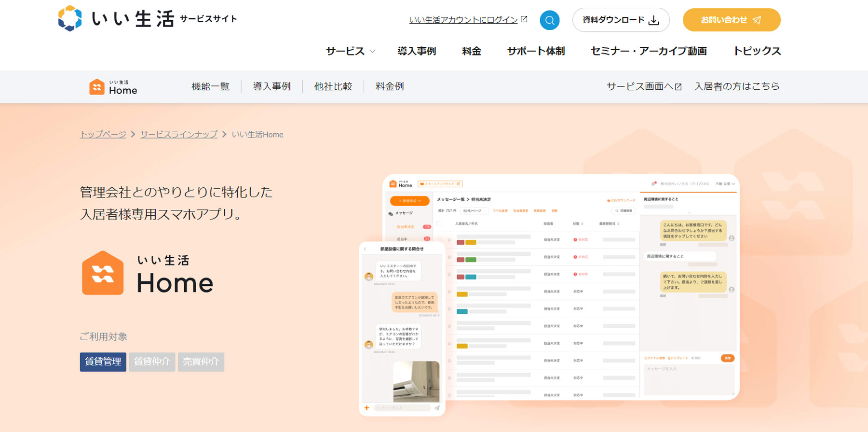Click the external link icon after ログイン link
The height and width of the screenshot is (432, 868).
pyautogui.click(x=524, y=19)
